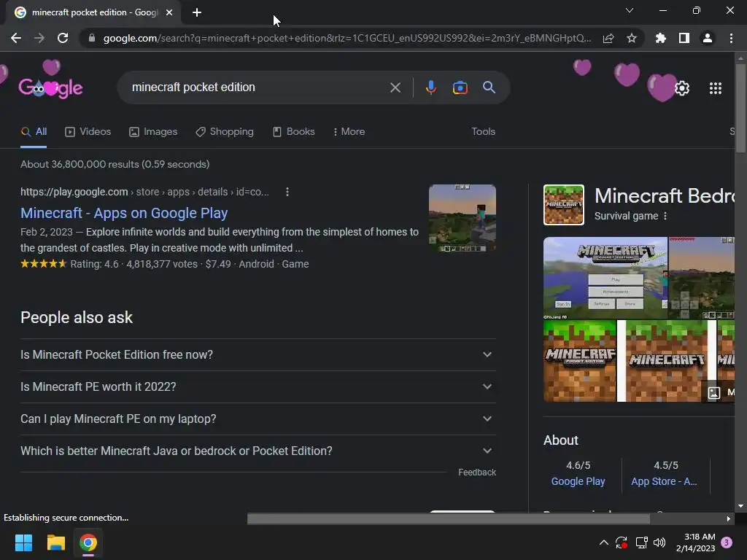Screen dimensions: 747x560
Task: Open Chrome extensions puzzle icon
Action: point(661,38)
